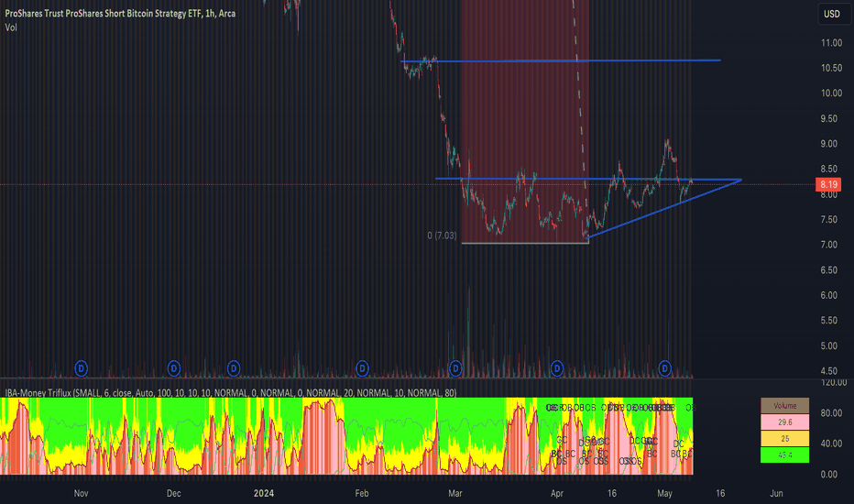Click the 10.00 price axis label

coord(832,93)
